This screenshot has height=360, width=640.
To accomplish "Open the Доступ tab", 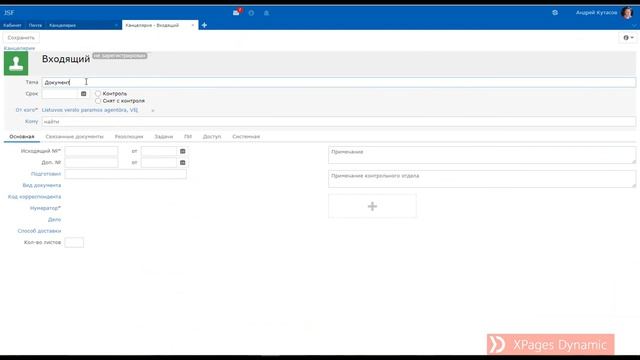I will pyautogui.click(x=212, y=137).
